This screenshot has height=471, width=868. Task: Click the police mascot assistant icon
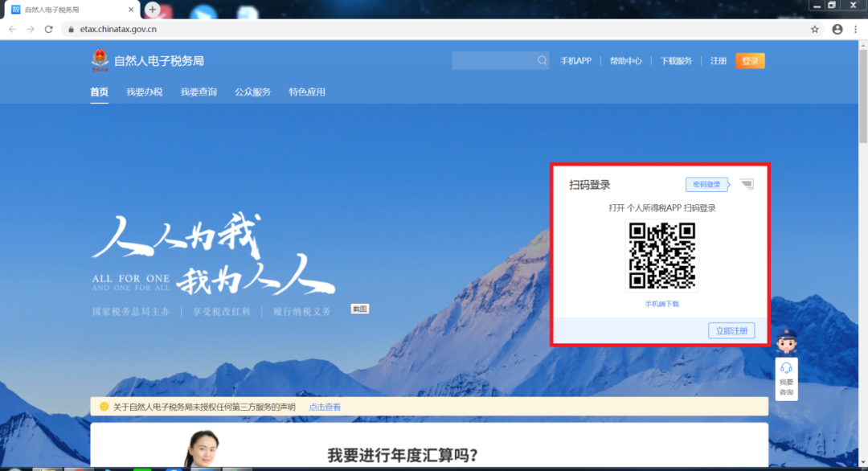(x=786, y=342)
